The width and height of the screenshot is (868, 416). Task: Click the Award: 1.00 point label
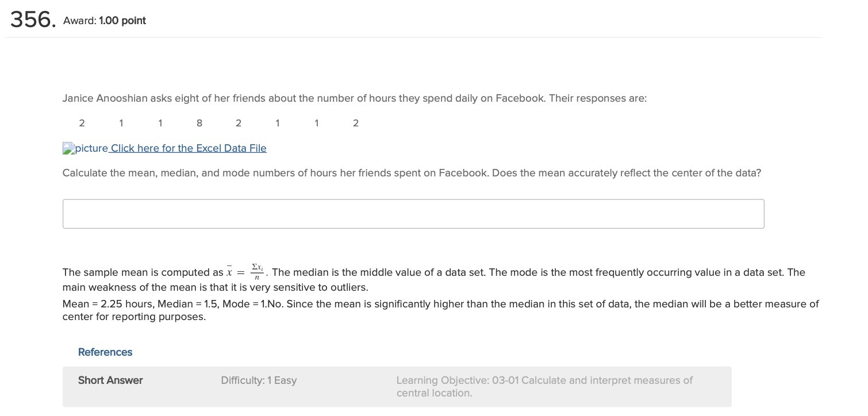tap(105, 21)
